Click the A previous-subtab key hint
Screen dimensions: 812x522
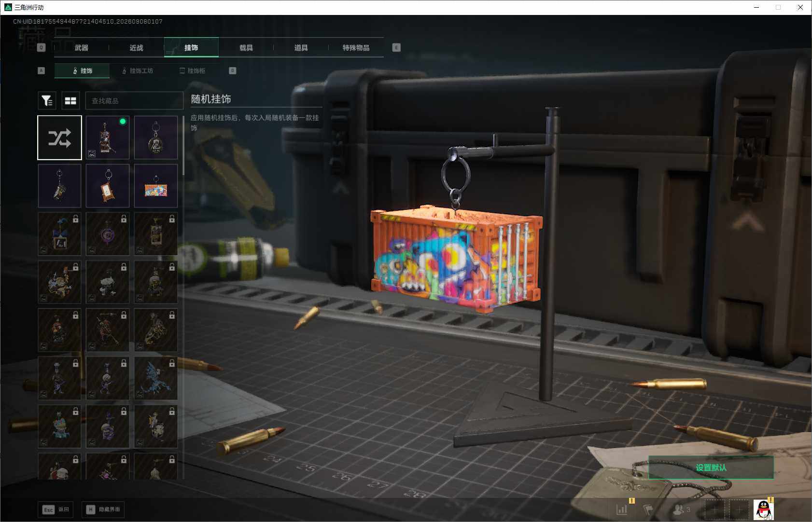(x=41, y=70)
